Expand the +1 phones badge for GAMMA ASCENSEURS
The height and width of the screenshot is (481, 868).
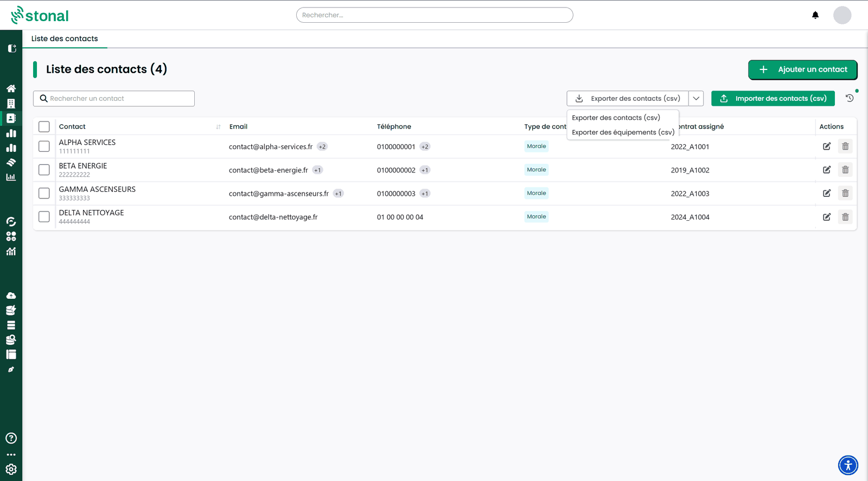(425, 194)
